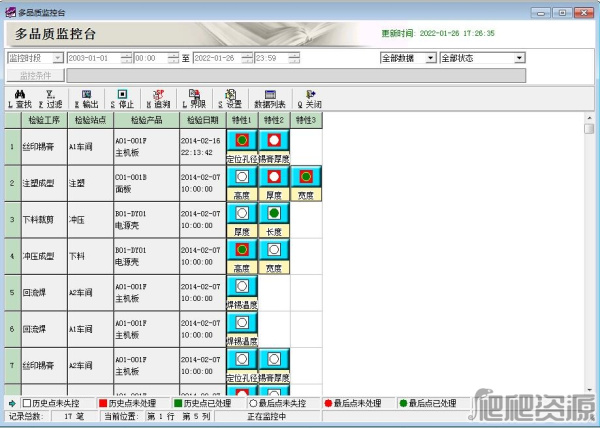This screenshot has width=600, height=428.
Task: Select the C01-001B 面板 product cell
Action: (147, 183)
